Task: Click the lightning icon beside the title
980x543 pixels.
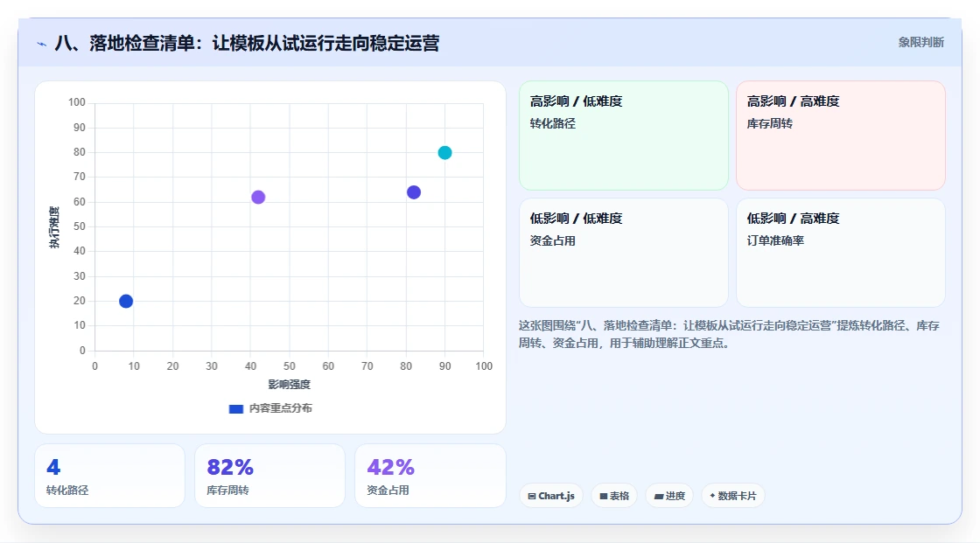Action: [41, 44]
